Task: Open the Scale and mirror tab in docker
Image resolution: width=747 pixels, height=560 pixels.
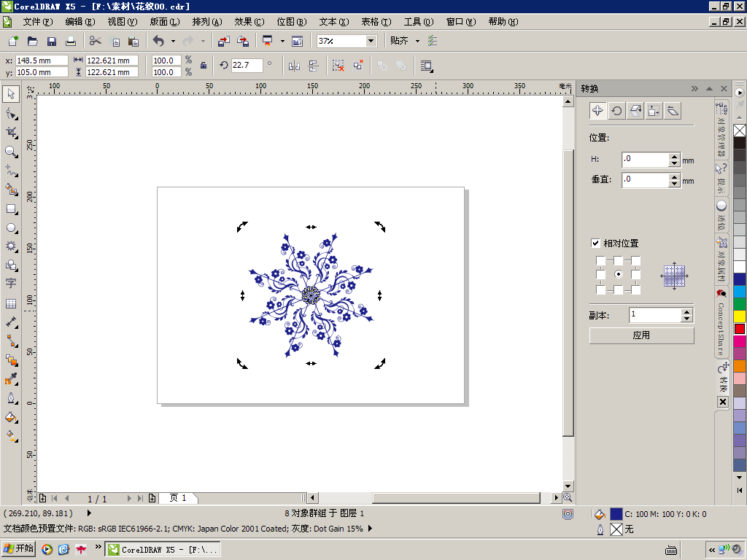Action: coord(635,111)
